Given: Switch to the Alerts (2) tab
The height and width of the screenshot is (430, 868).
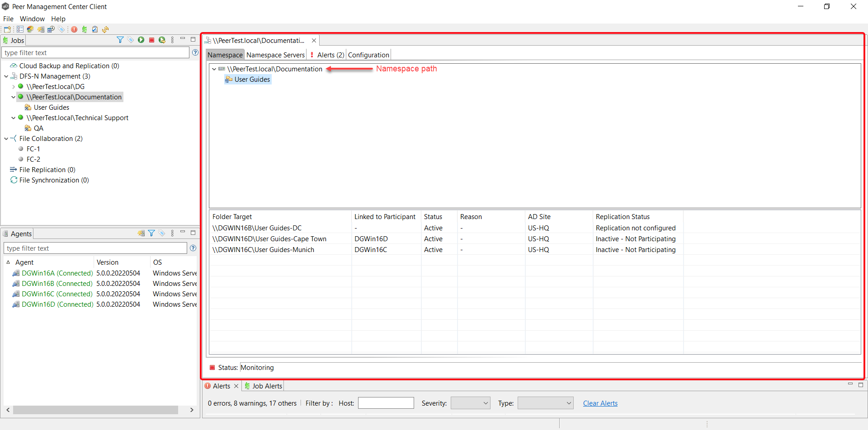Looking at the screenshot, I should click(x=327, y=55).
